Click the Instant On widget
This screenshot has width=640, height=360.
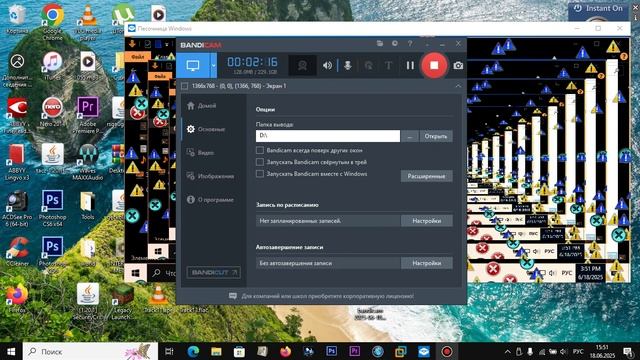tap(598, 9)
